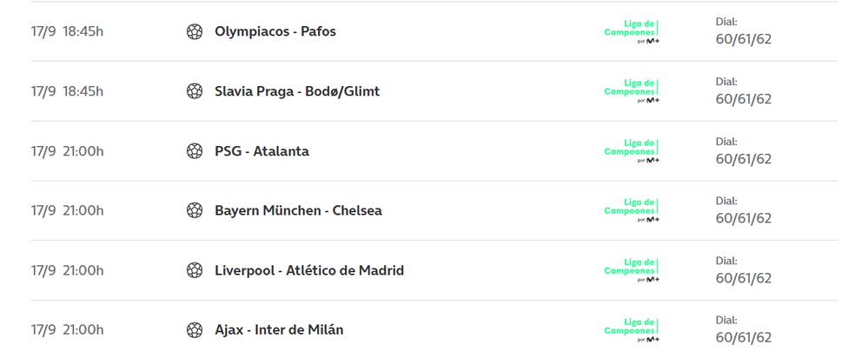Click the 17/9 18:45h time for Slavia Praga
Screen dimensions: 868x359
coord(67,91)
